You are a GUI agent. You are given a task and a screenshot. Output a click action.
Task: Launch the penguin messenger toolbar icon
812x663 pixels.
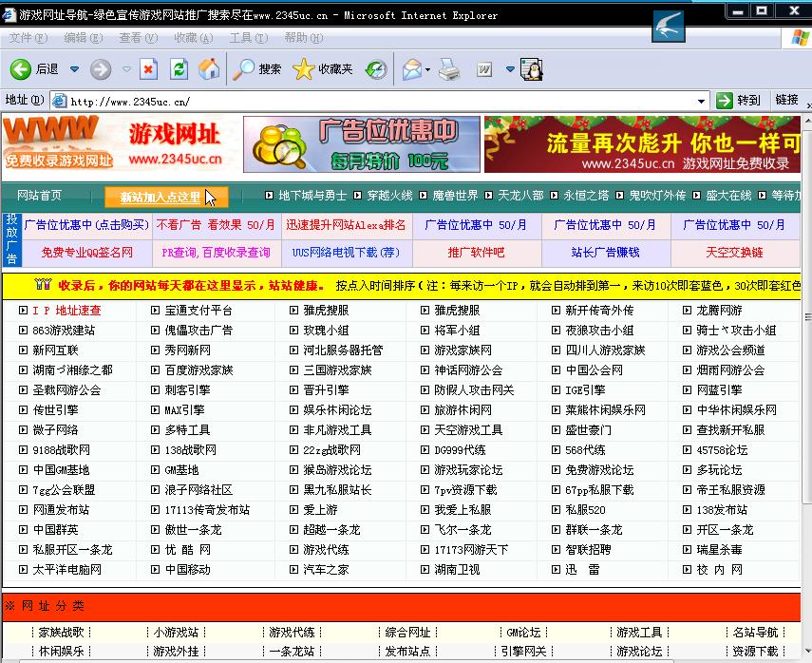530,68
